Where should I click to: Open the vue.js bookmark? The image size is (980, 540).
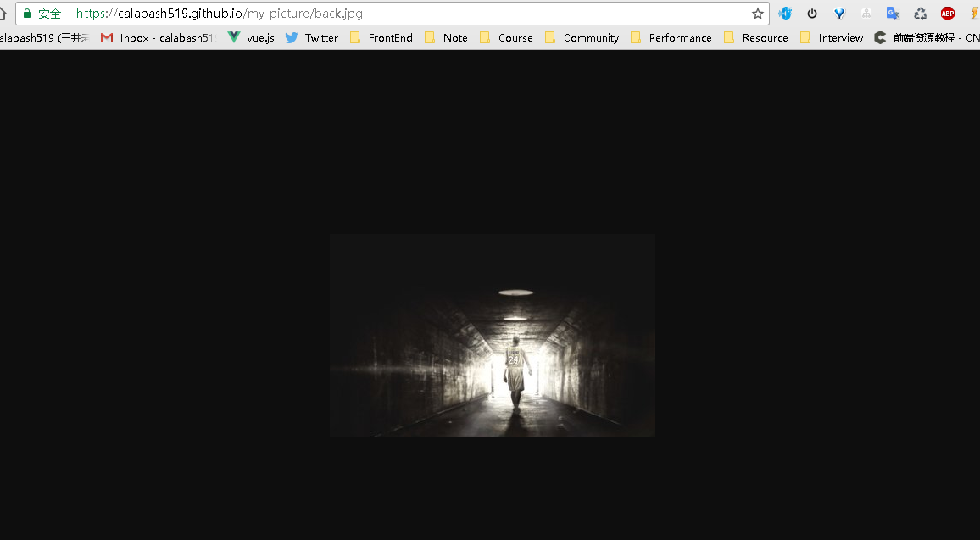tap(251, 38)
